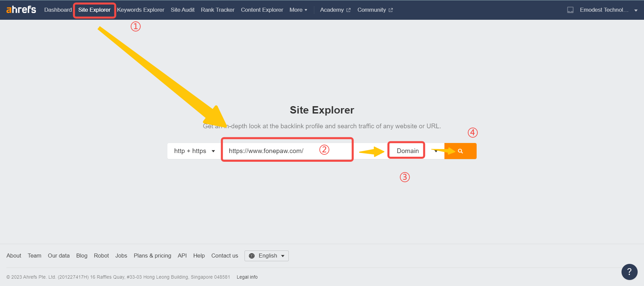644x286 pixels.
Task: Expand the More menu
Action: [298, 10]
